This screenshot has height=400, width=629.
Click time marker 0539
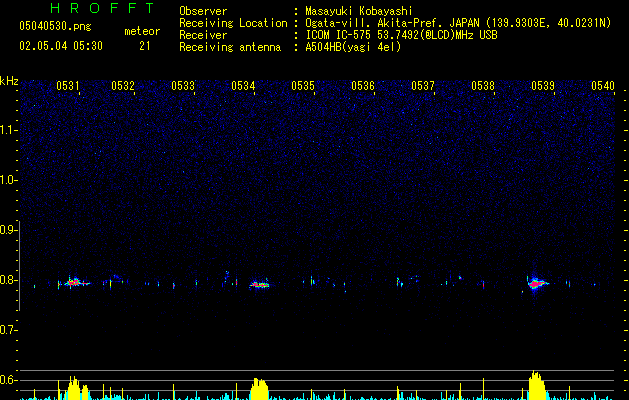[x=543, y=86]
